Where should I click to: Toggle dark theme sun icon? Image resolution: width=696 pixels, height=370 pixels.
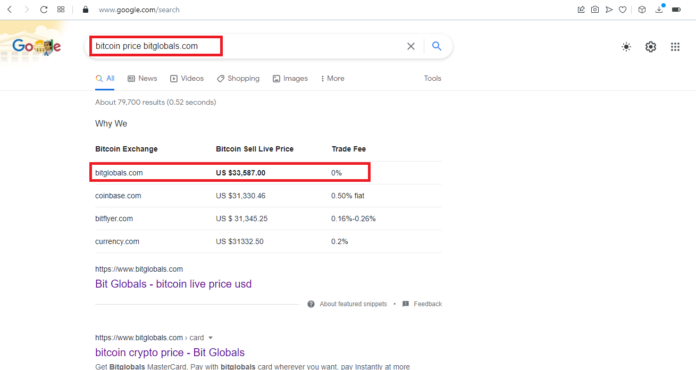626,47
